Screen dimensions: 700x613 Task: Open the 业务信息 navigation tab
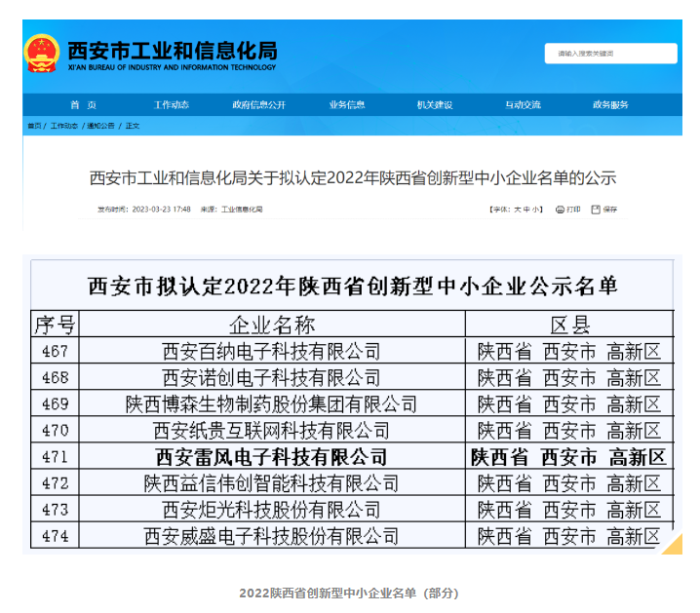pos(347,105)
